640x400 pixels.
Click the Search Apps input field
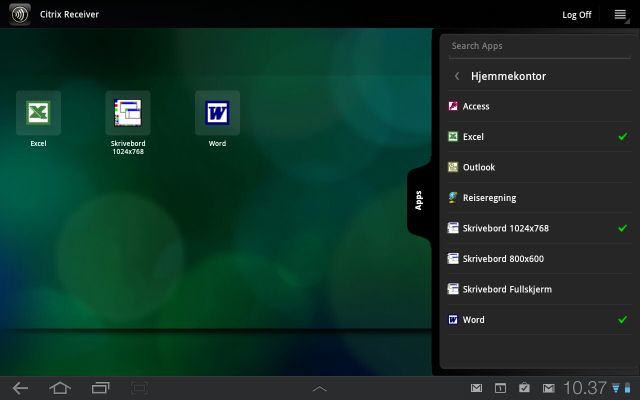[x=538, y=46]
